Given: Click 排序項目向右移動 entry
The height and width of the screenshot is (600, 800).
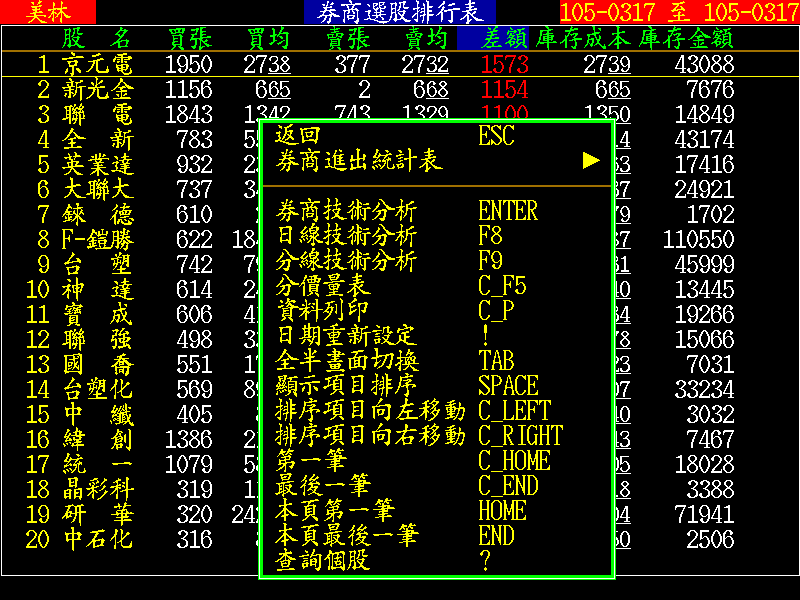Looking at the screenshot, I should point(370,436).
